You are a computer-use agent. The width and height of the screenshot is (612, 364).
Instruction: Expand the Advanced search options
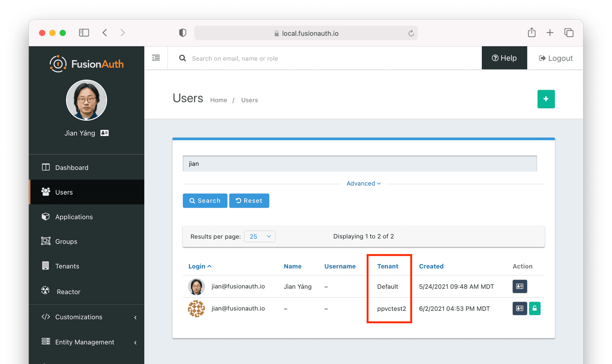[x=363, y=183]
